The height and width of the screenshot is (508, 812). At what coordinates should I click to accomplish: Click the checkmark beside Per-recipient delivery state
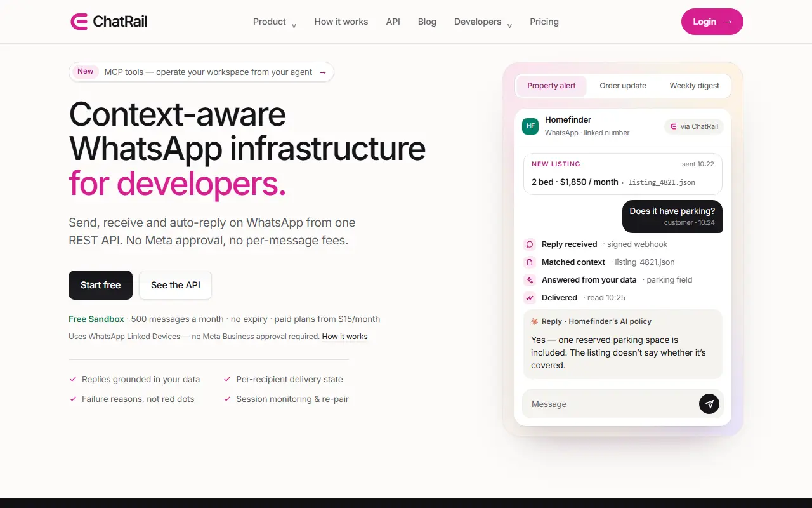tap(227, 379)
